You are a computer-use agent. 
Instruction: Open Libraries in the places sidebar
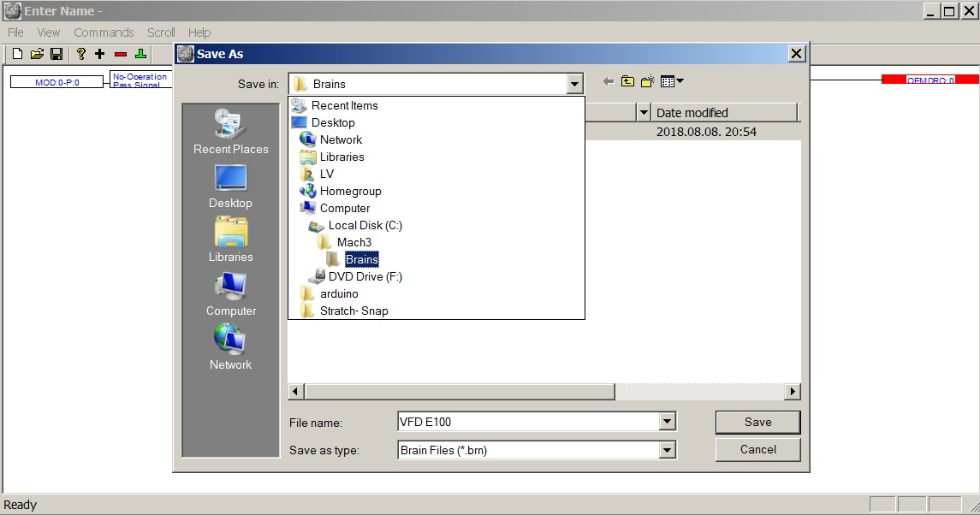(x=230, y=240)
